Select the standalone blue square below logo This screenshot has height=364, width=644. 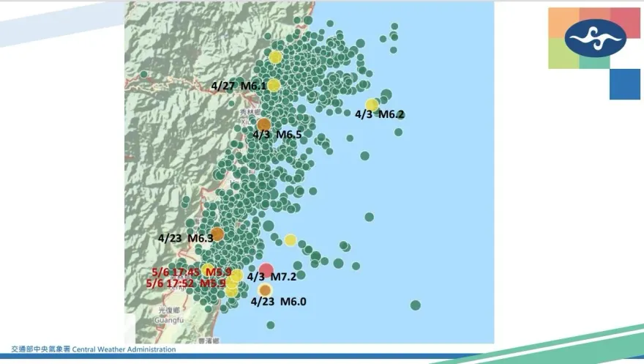coord(624,84)
